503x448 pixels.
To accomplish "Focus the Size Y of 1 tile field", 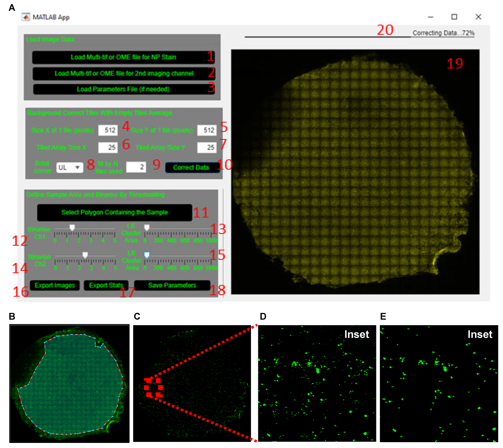I will [x=207, y=130].
